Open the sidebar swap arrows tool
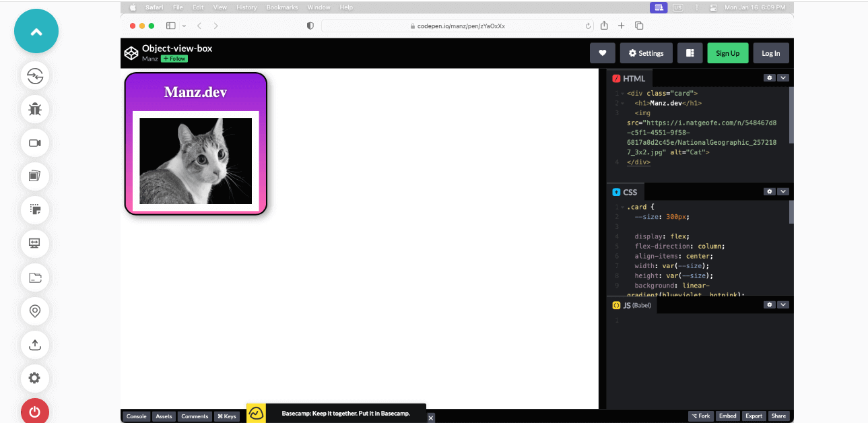The height and width of the screenshot is (423, 868). tap(34, 75)
